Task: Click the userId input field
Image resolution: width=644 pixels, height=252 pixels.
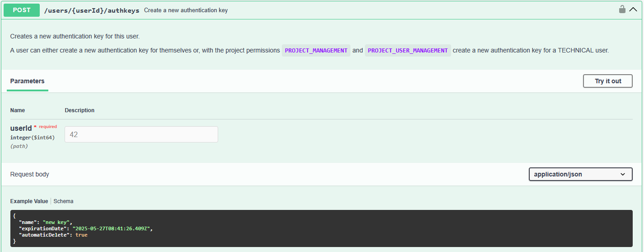Action: (x=141, y=134)
